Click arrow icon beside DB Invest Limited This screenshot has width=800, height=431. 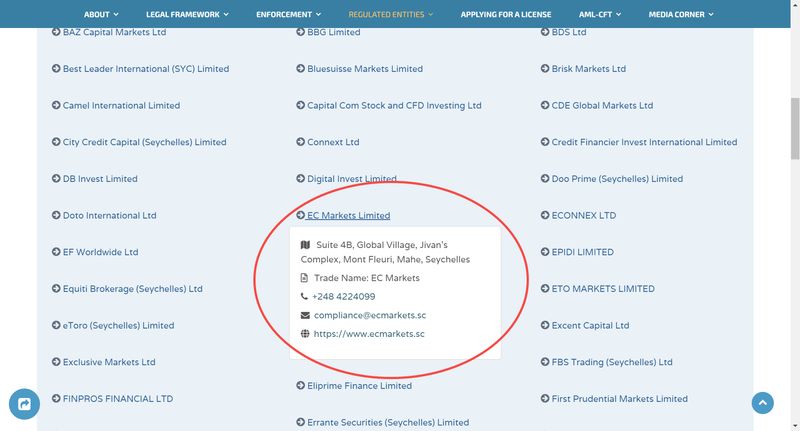(x=56, y=179)
